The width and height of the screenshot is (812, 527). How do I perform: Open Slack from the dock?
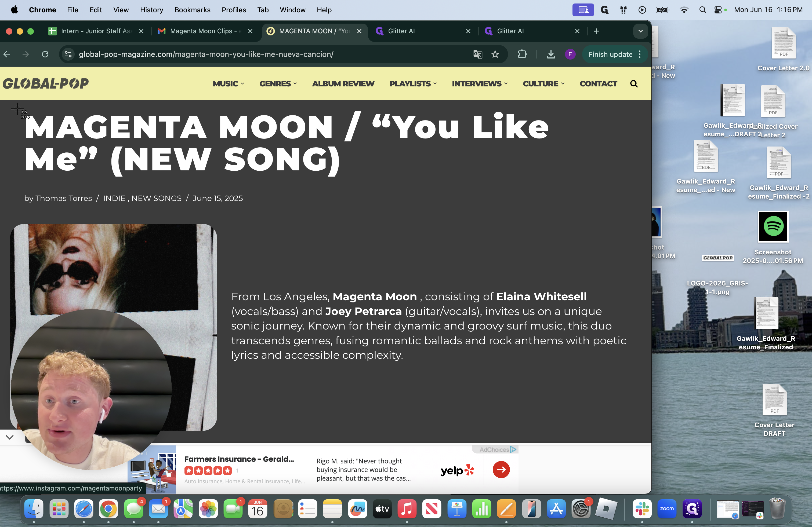(x=642, y=509)
